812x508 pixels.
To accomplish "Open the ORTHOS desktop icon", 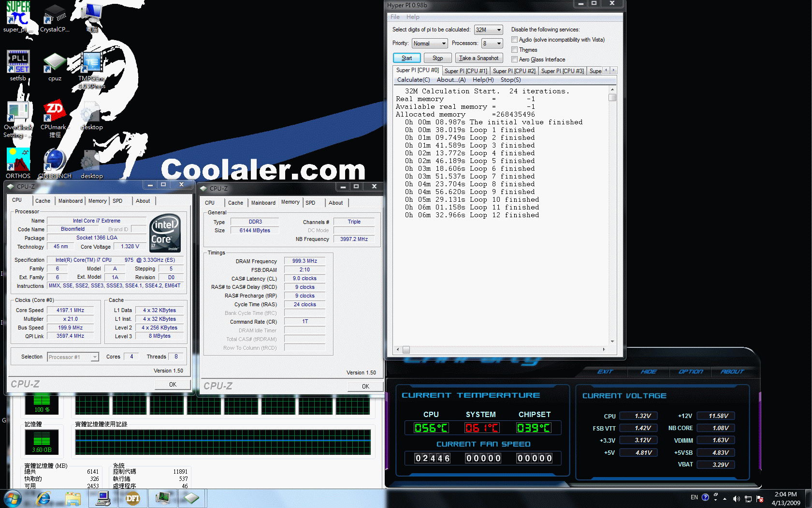I will click(18, 164).
